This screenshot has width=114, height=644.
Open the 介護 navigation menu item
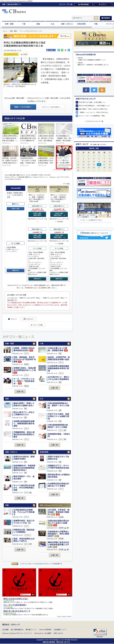(24, 24)
